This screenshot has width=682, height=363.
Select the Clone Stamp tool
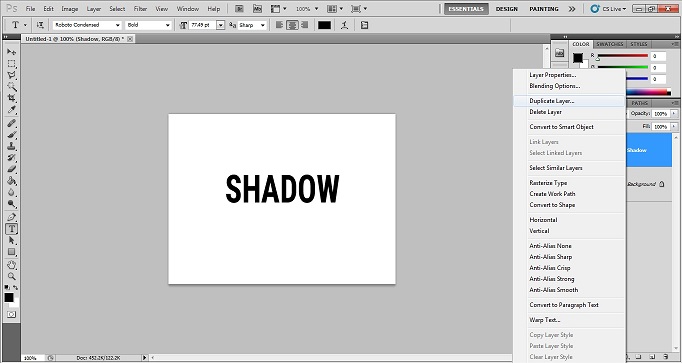(x=11, y=146)
